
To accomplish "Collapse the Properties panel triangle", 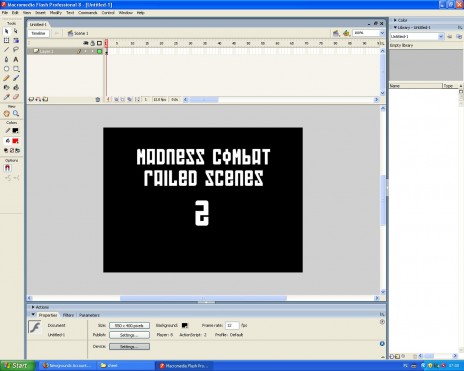I will coord(33,315).
